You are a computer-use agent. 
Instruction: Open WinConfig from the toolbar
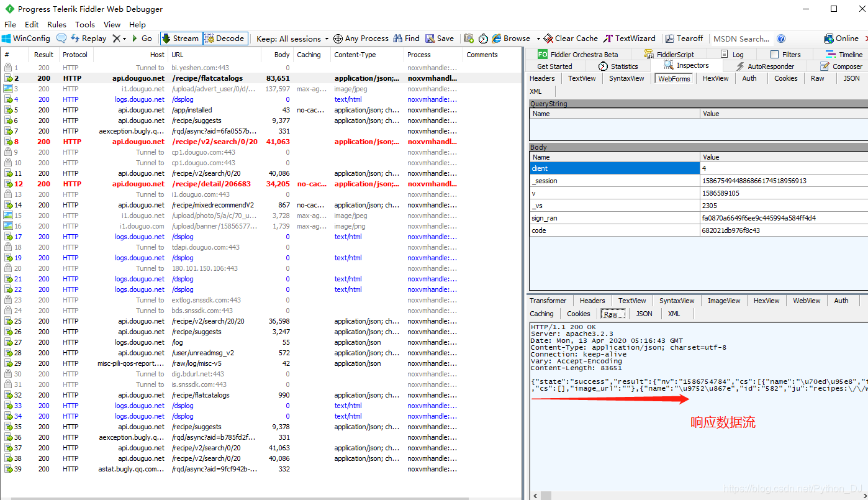(x=26, y=39)
